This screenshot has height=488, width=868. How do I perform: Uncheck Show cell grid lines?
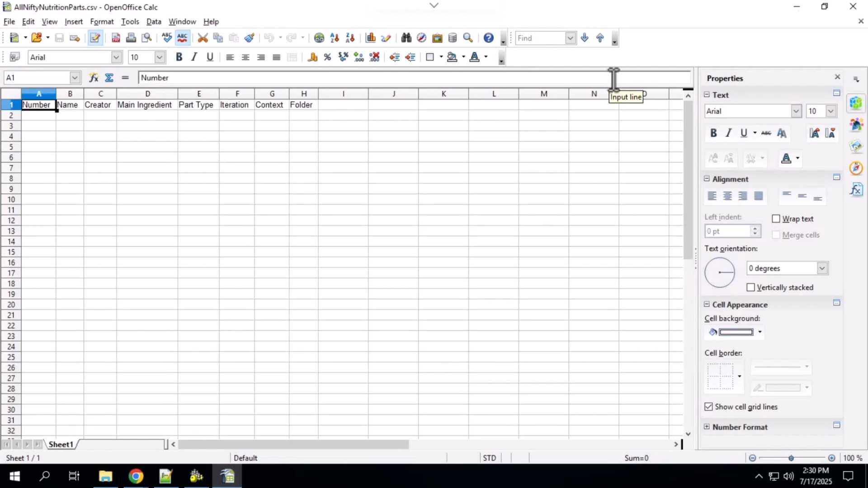pos(708,407)
